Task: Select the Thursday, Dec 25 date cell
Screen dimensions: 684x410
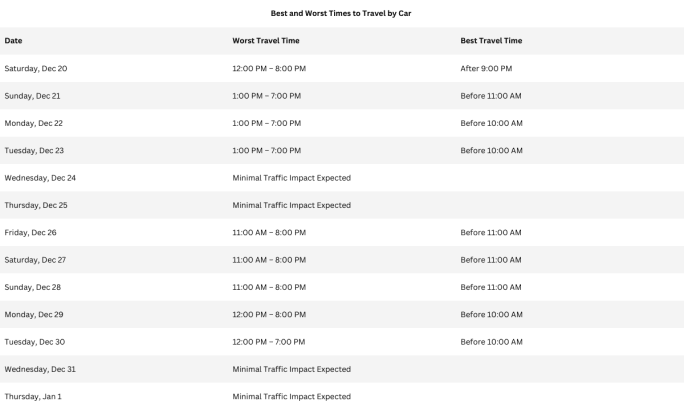Action: pos(36,205)
